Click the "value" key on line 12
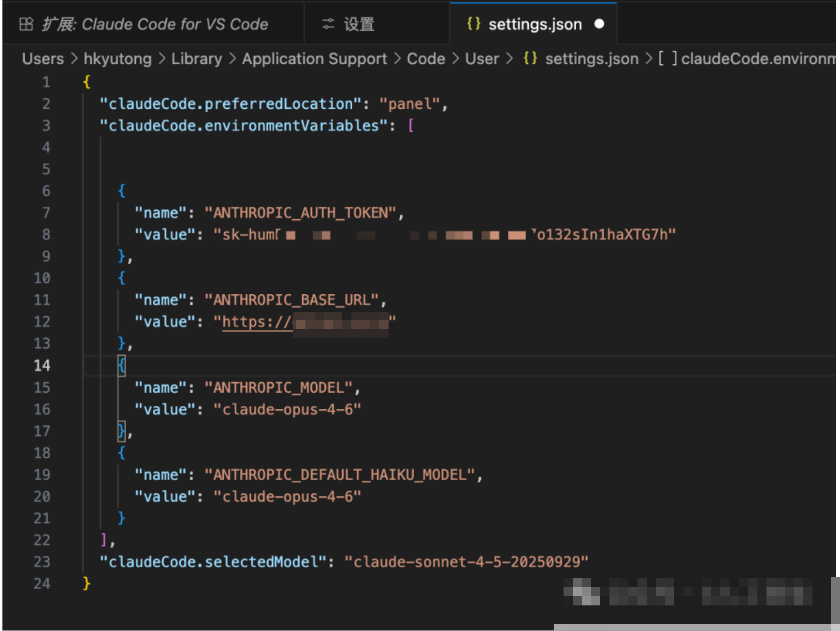 [165, 322]
